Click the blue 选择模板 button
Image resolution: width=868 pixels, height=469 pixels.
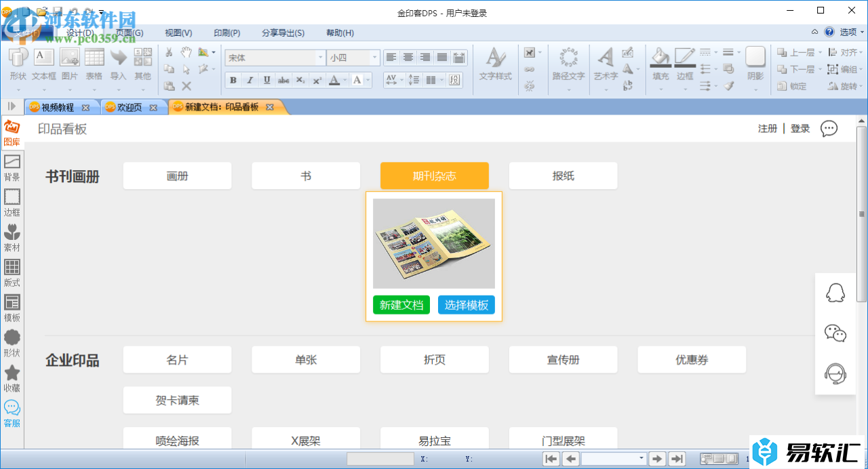tap(467, 305)
